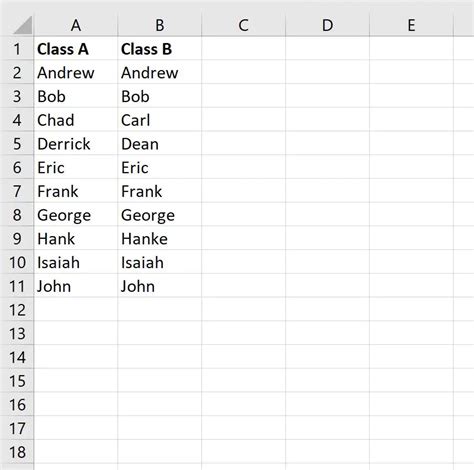Select empty cell C2
The width and height of the screenshot is (474, 470).
coord(244,72)
